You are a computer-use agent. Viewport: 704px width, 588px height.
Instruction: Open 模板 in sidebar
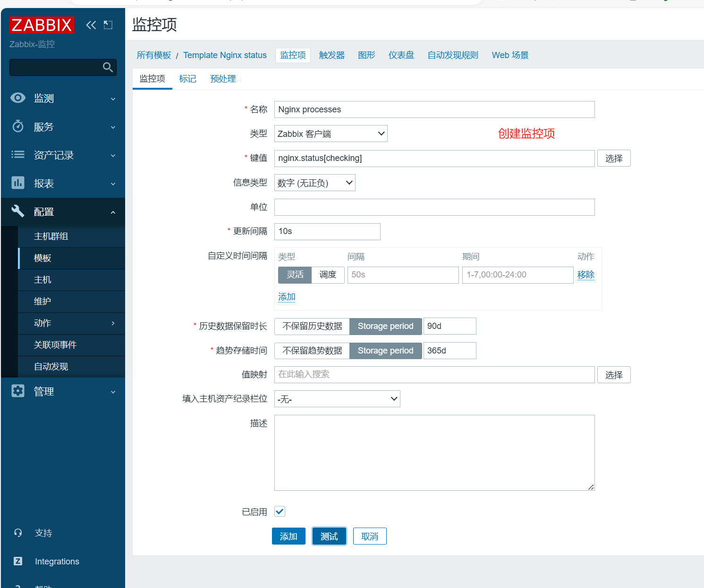point(71,258)
